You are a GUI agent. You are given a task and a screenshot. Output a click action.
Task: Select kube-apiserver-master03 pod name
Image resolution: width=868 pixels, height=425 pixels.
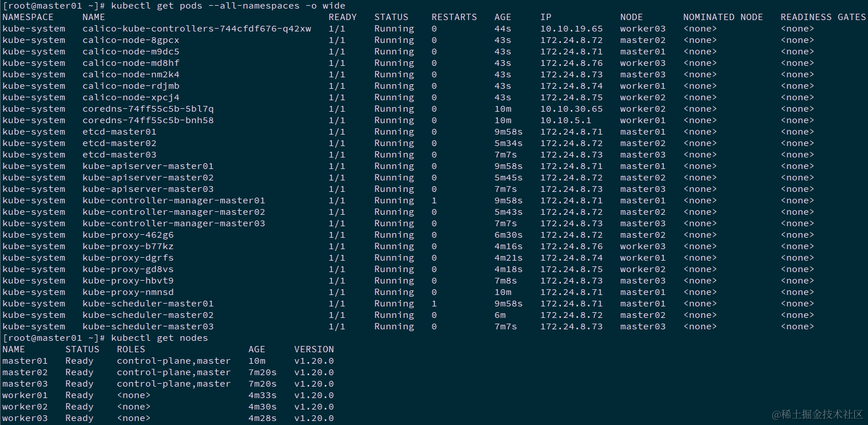[x=148, y=189]
